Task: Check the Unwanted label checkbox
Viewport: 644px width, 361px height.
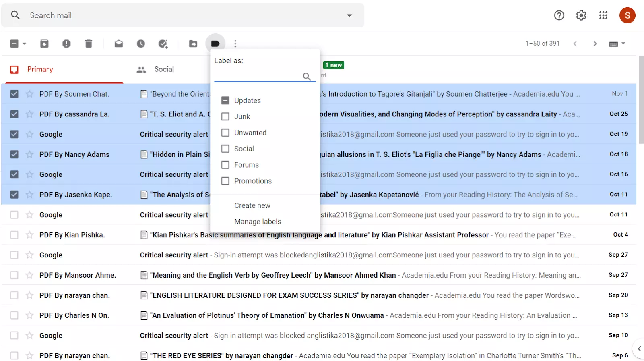Action: tap(225, 133)
